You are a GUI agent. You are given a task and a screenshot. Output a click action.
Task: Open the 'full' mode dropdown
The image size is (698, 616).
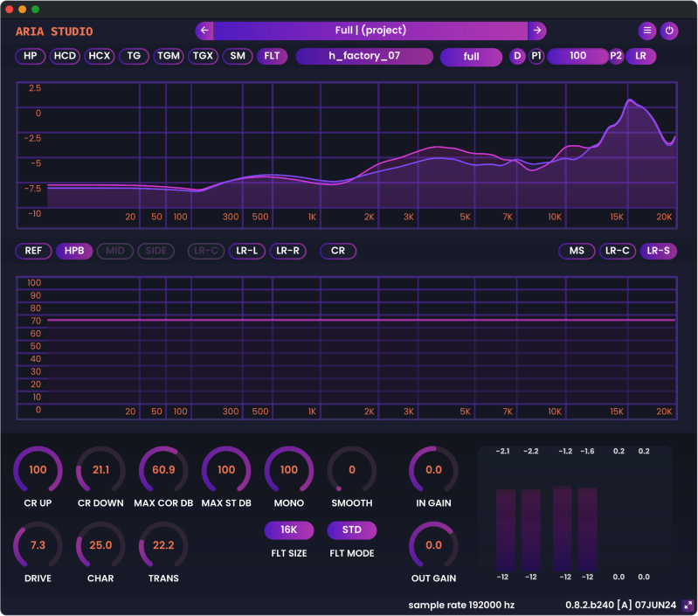[x=471, y=57]
